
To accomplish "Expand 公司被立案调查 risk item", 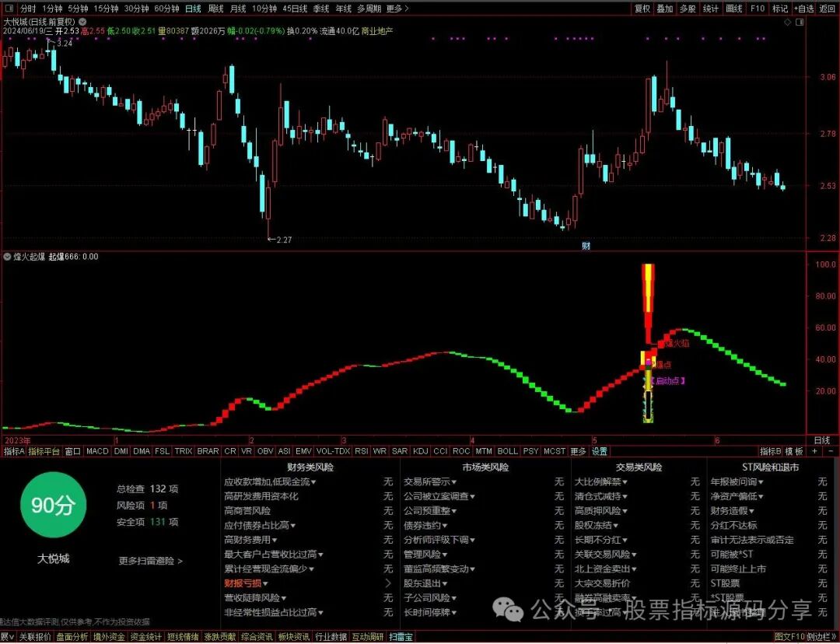I will (439, 496).
